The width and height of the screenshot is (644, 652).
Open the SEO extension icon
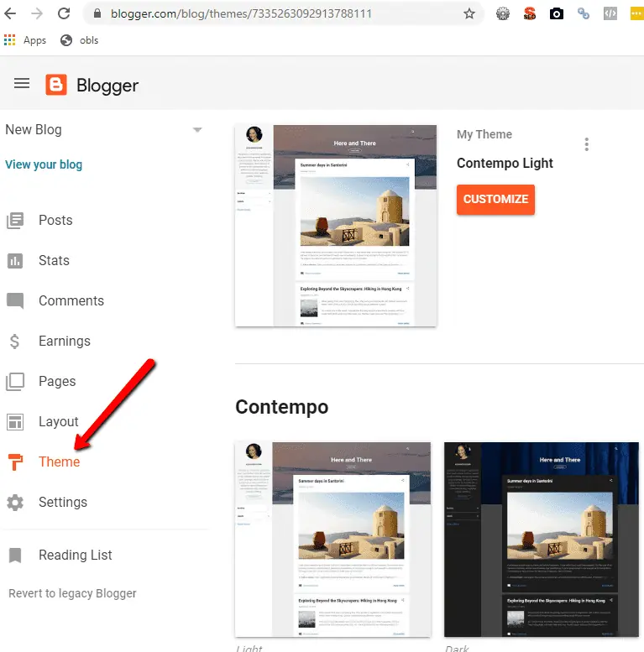[x=530, y=13]
